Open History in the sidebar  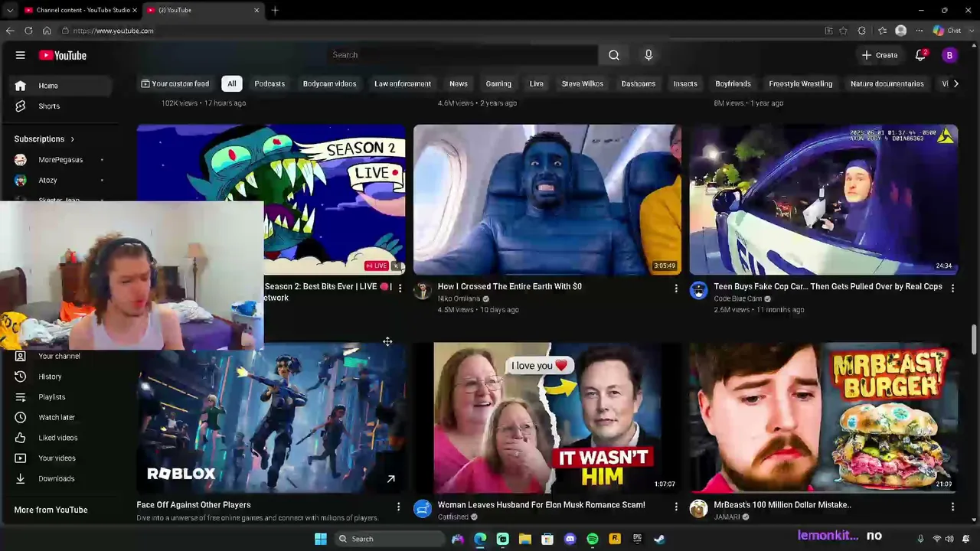(x=50, y=377)
